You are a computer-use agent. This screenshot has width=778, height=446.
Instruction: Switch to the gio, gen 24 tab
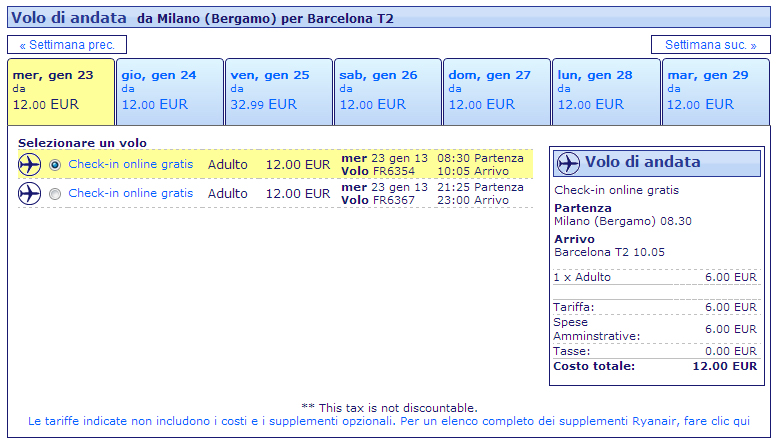170,92
